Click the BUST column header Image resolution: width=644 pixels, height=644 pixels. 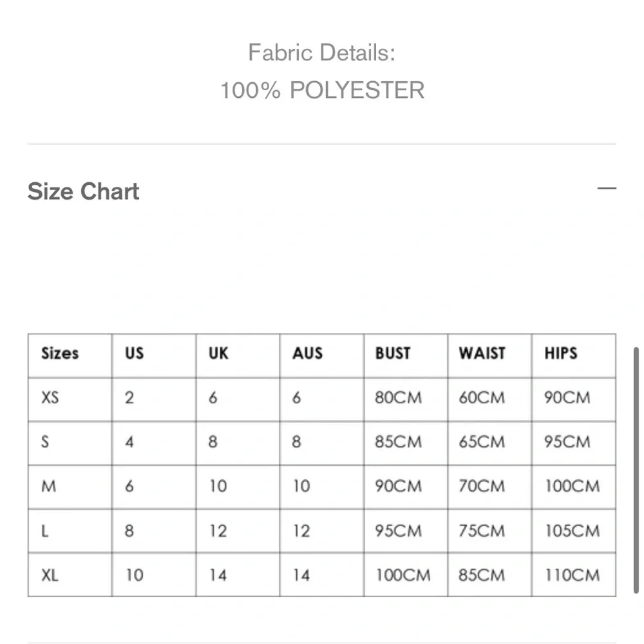(392, 354)
